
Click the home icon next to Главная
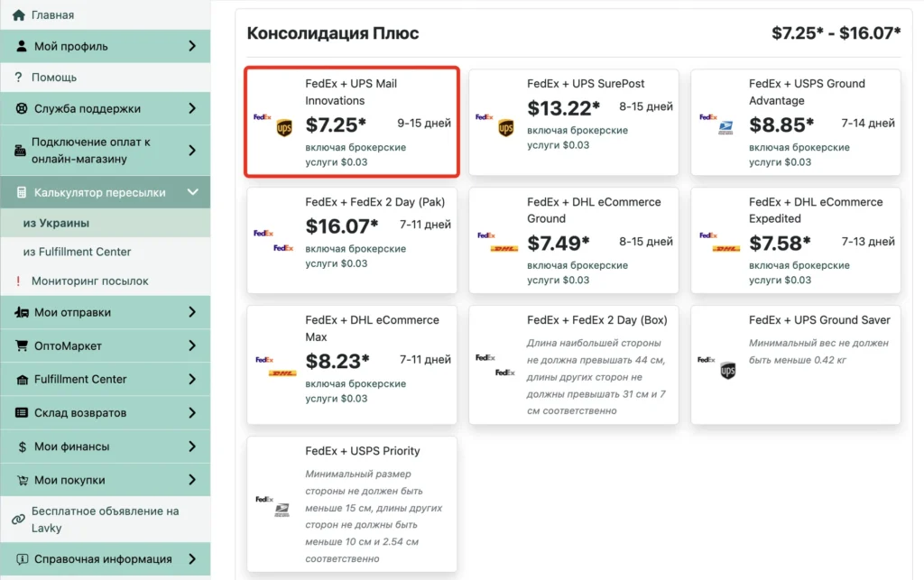tap(19, 14)
